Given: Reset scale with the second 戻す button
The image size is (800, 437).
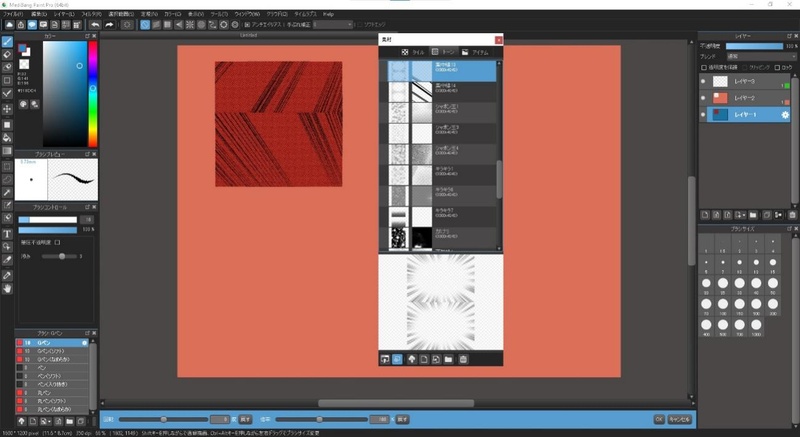Looking at the screenshot, I should (402, 420).
